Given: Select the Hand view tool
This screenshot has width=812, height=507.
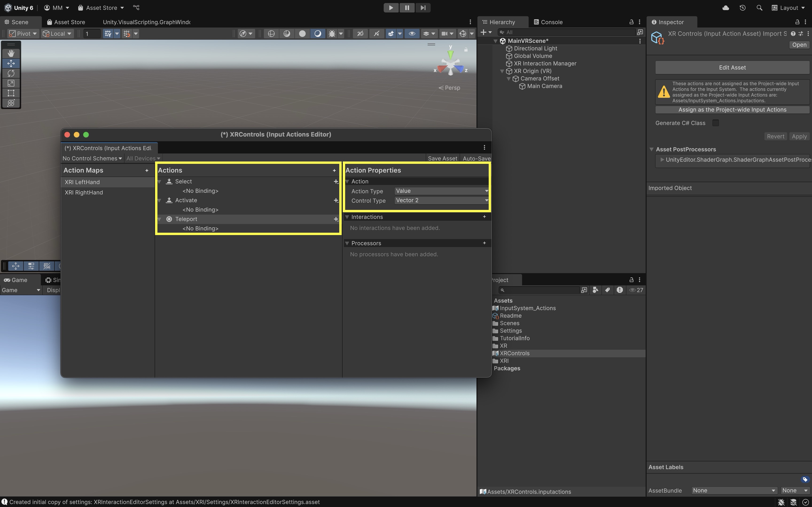Looking at the screenshot, I should [x=11, y=54].
